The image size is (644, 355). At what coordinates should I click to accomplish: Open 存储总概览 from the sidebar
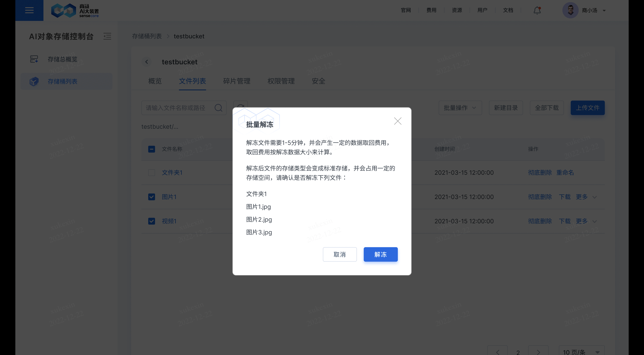coord(62,59)
